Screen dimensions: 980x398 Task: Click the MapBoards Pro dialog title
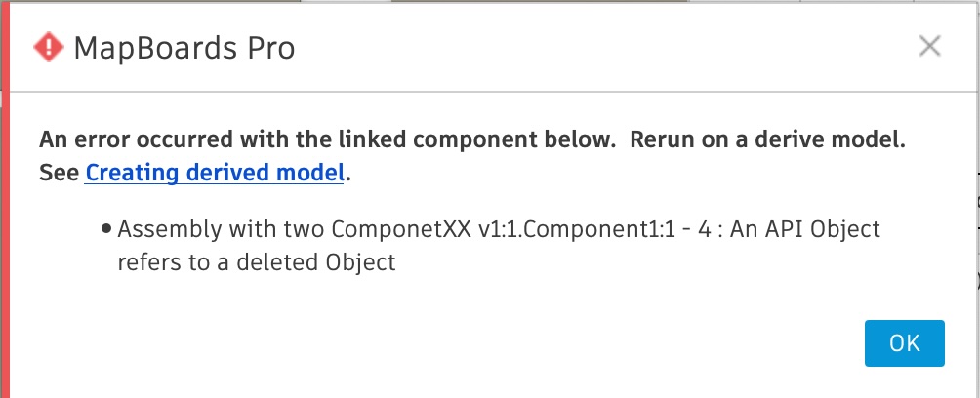[184, 47]
